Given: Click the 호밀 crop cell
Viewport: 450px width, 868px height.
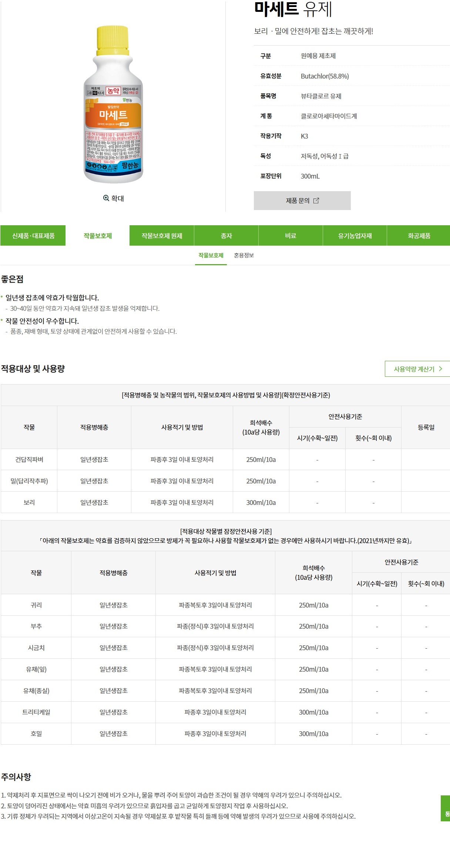Looking at the screenshot, I should (x=36, y=734).
